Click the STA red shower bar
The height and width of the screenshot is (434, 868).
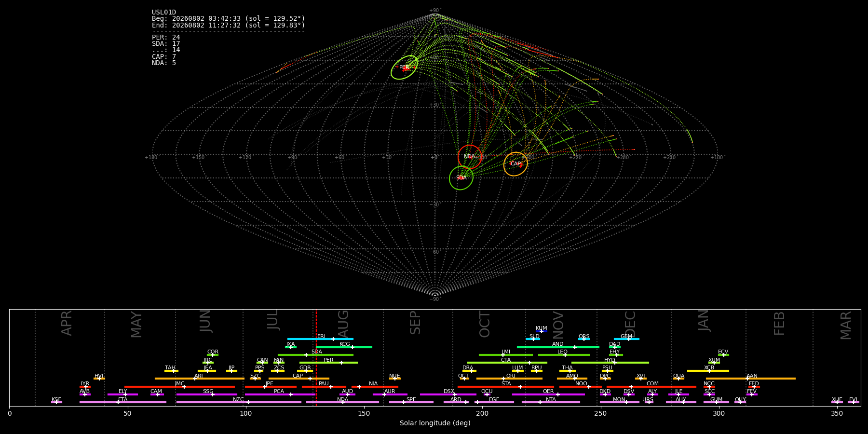506,387
